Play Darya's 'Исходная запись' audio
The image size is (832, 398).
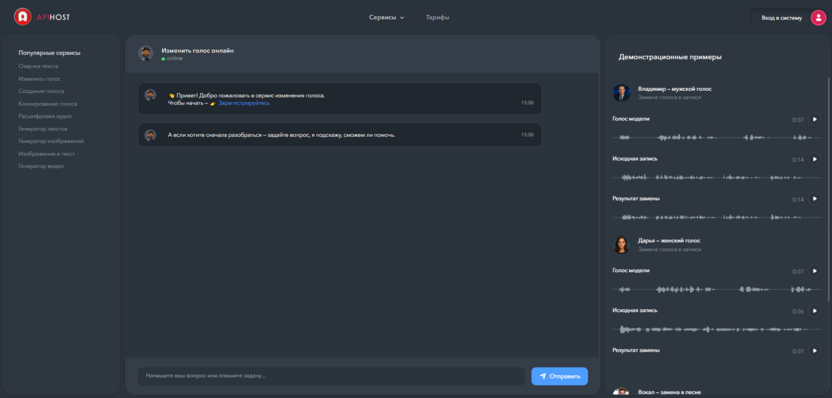(814, 311)
